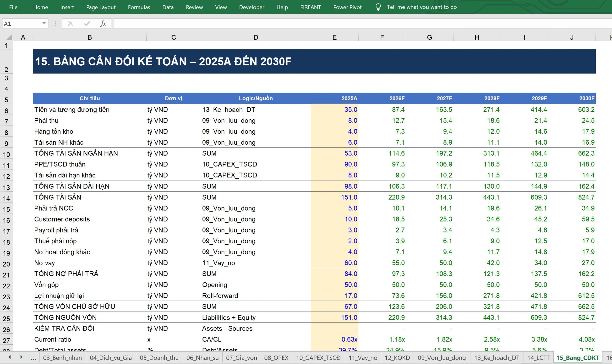
Task: Switch to the 09_Von_luu_dong sheet tab
Action: [x=442, y=358]
